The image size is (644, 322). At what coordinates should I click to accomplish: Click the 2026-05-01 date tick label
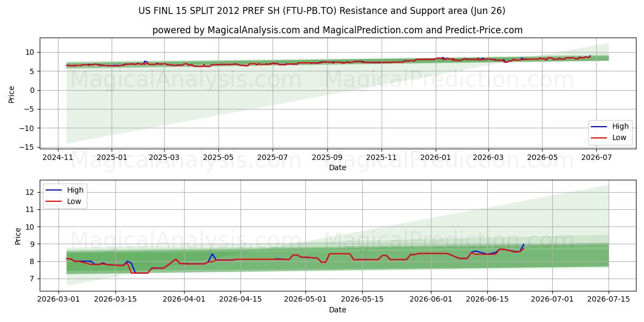coord(305,300)
